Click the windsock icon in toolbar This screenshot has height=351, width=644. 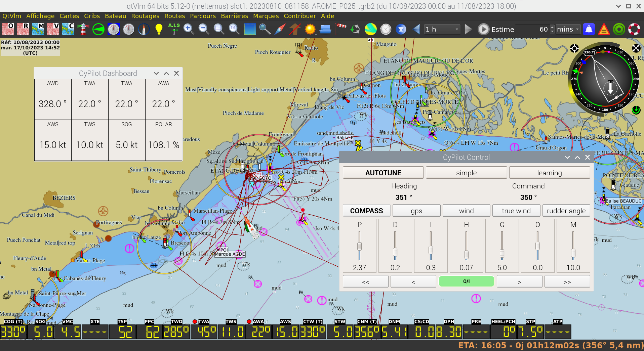tap(340, 30)
